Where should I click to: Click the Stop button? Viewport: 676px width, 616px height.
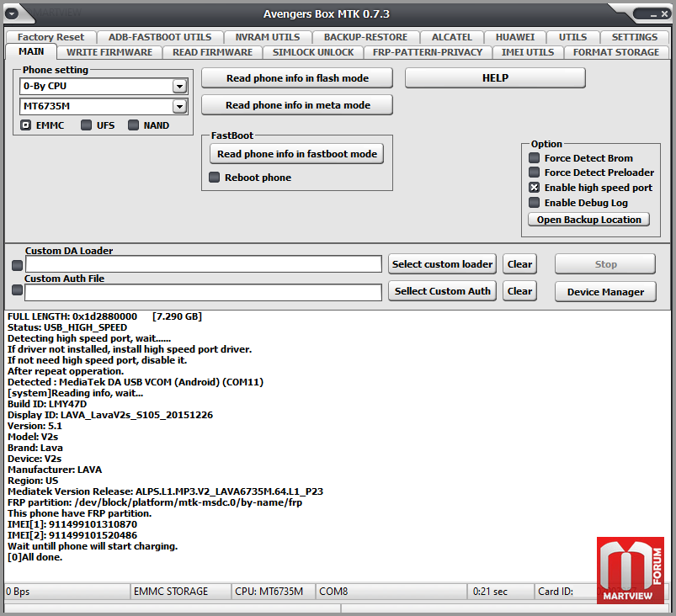(x=605, y=264)
